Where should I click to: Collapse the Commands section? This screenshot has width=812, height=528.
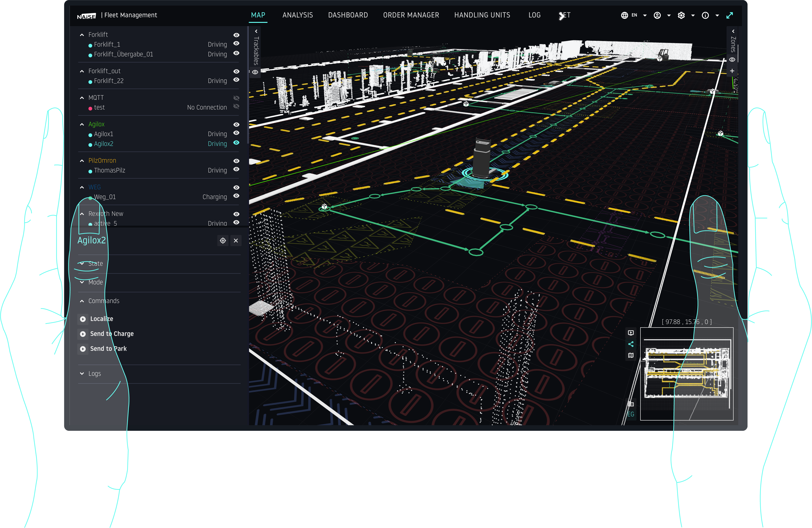pos(82,301)
